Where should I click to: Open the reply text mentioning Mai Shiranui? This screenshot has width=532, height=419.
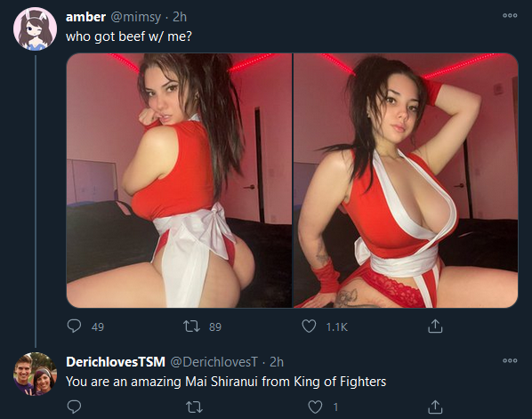click(226, 382)
